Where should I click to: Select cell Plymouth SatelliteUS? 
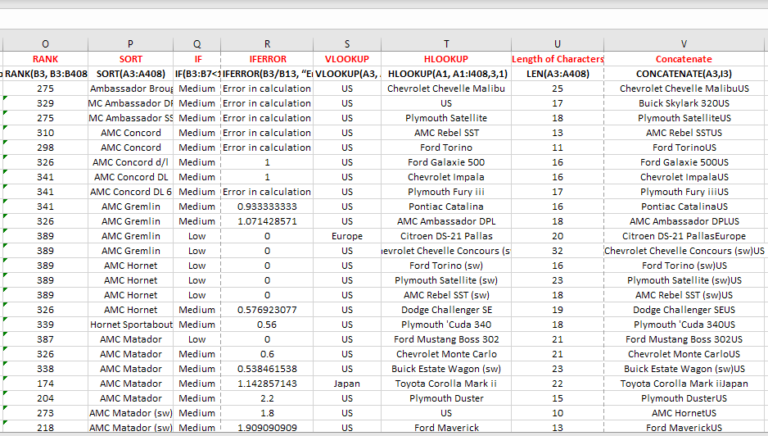(684, 118)
